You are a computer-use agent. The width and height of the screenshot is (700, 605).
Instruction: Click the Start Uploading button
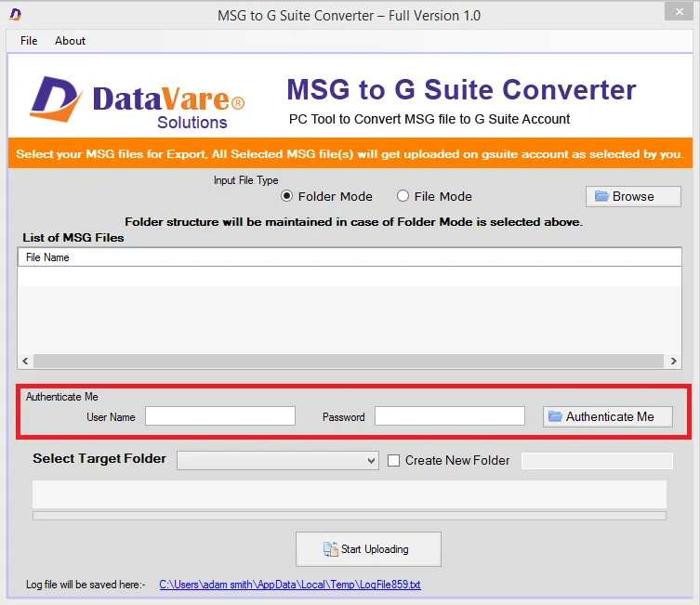368,549
